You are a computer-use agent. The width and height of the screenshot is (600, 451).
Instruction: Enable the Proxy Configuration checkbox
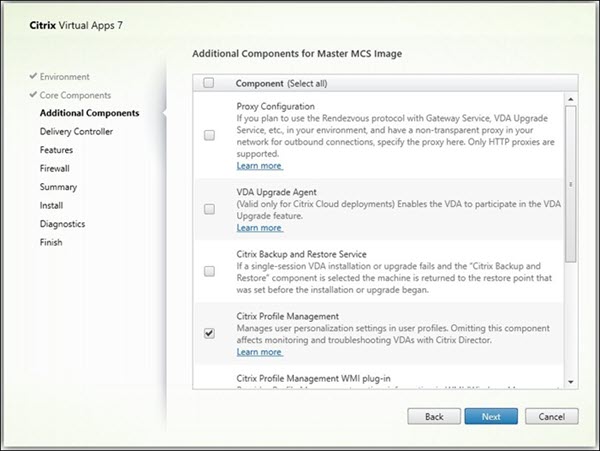(x=209, y=135)
